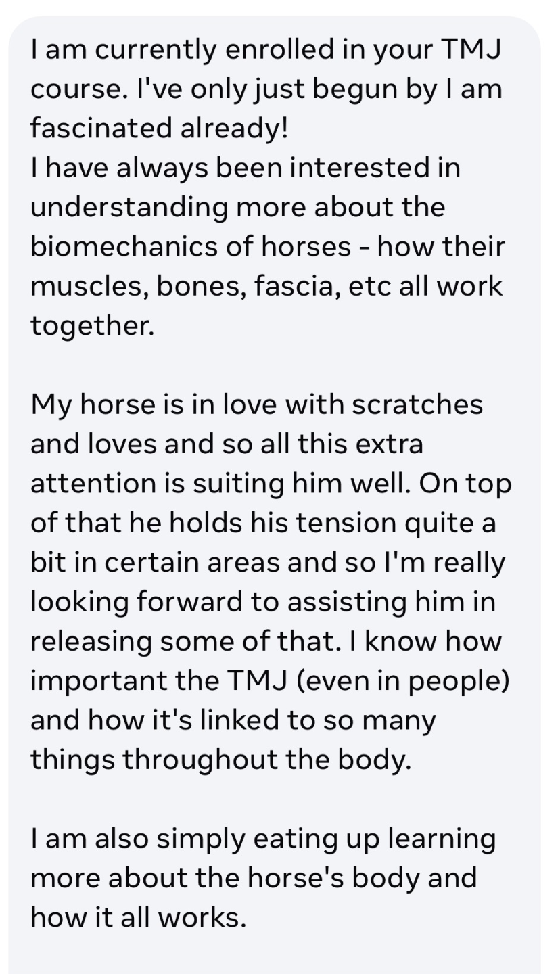This screenshot has height=974, width=560.
Task: Click the line starting 'course. I've only just begun'
Action: point(266,89)
